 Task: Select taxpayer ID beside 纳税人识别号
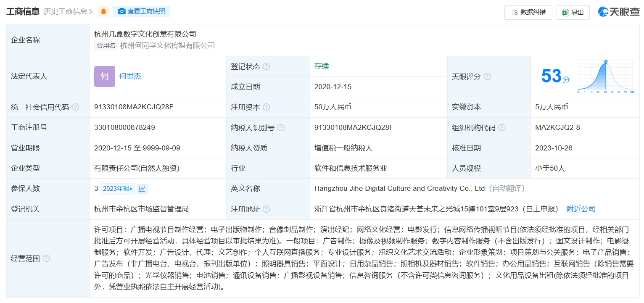point(354,127)
